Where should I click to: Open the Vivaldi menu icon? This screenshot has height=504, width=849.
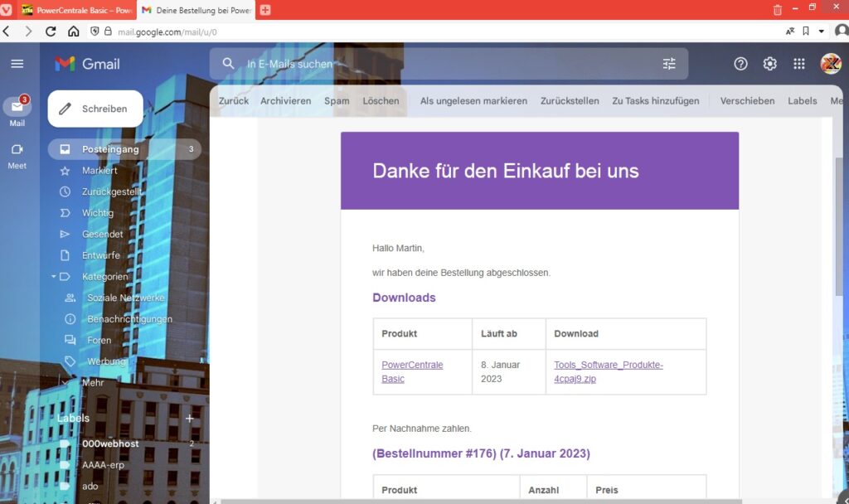pos(6,10)
